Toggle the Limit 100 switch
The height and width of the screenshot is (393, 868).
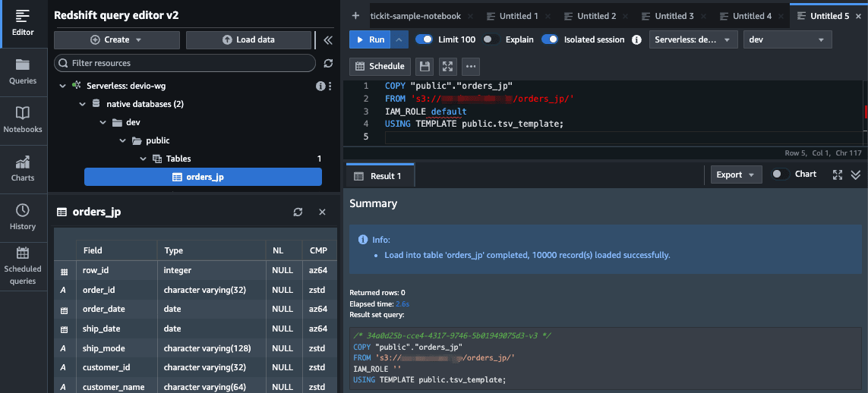click(424, 39)
